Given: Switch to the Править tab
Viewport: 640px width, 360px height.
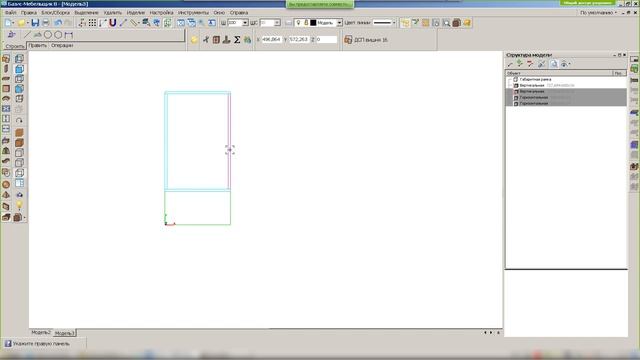Looking at the screenshot, I should (38, 45).
